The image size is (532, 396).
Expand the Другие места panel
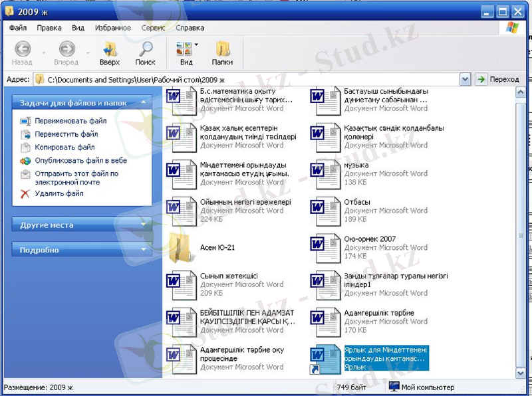pyautogui.click(x=143, y=225)
